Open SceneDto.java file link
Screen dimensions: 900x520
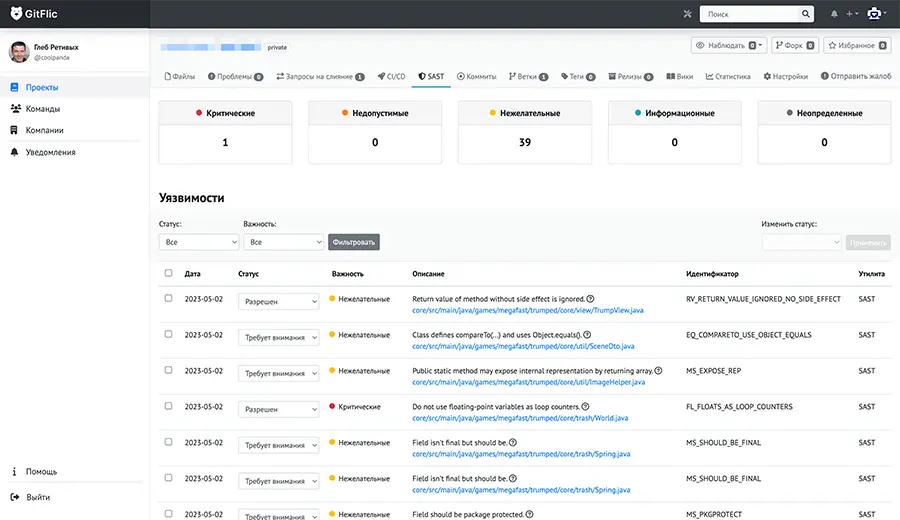click(x=523, y=346)
